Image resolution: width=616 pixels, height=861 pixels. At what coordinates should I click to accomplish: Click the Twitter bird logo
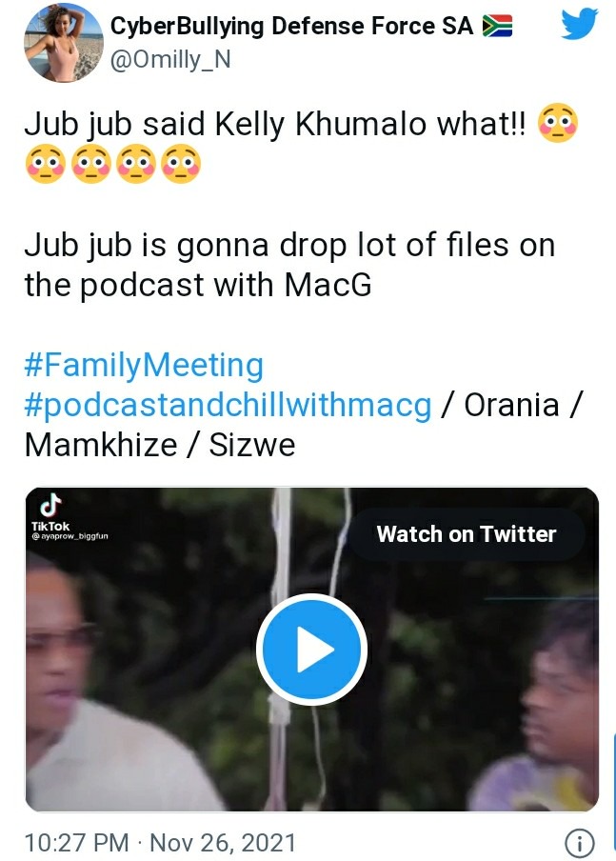coord(579,23)
